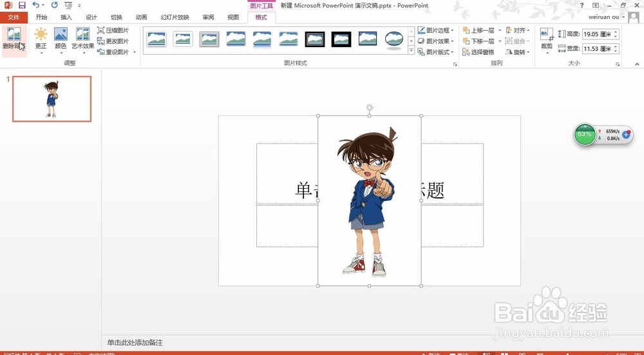The image size is (644, 355).
Task: Expand Send Backward dropdown arrow
Action: coord(500,41)
